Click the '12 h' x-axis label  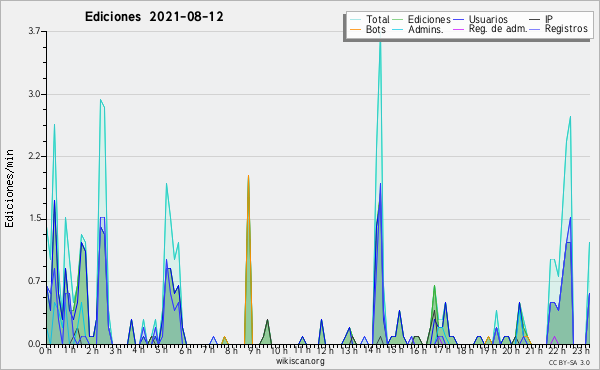click(324, 350)
